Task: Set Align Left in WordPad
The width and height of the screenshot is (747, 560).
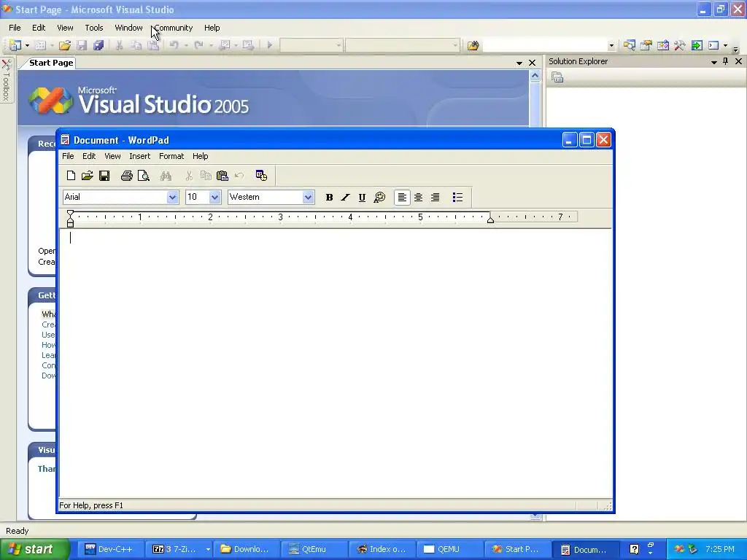Action: (x=402, y=197)
